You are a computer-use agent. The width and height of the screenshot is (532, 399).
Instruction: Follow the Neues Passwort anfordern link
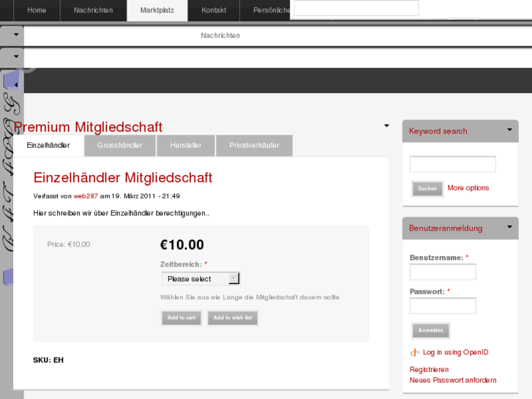tap(453, 380)
